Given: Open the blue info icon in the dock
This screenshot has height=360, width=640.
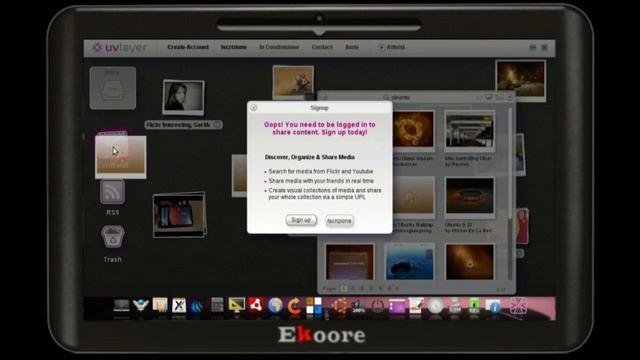Looking at the screenshot, I should 494,306.
